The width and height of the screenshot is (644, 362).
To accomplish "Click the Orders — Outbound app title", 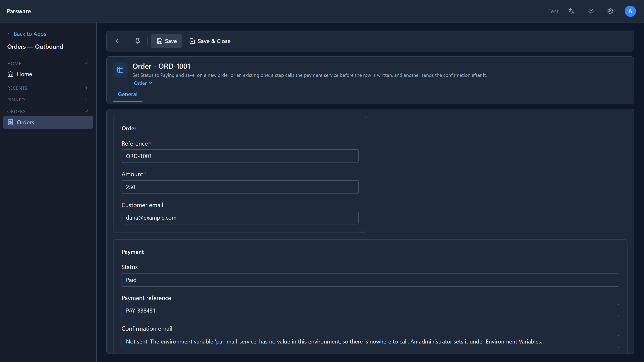I will pos(35,46).
